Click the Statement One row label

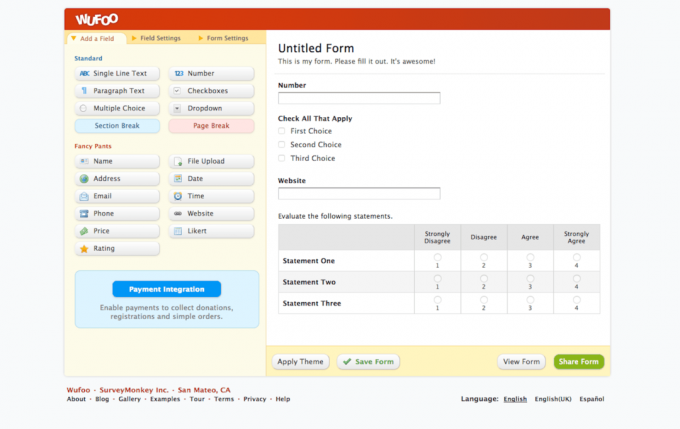point(309,261)
